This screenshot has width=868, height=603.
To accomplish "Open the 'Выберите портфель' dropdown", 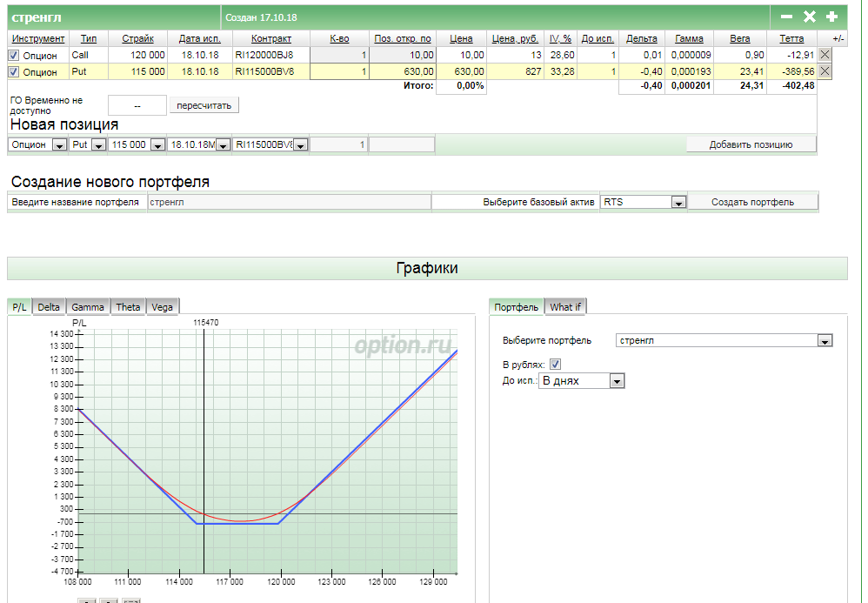I will (x=824, y=341).
